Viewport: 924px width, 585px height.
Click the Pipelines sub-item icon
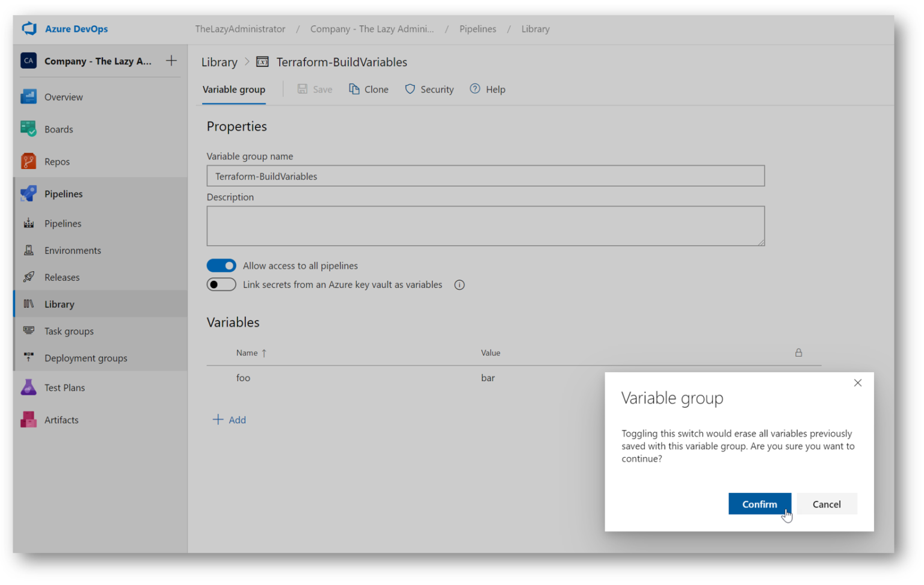(28, 223)
